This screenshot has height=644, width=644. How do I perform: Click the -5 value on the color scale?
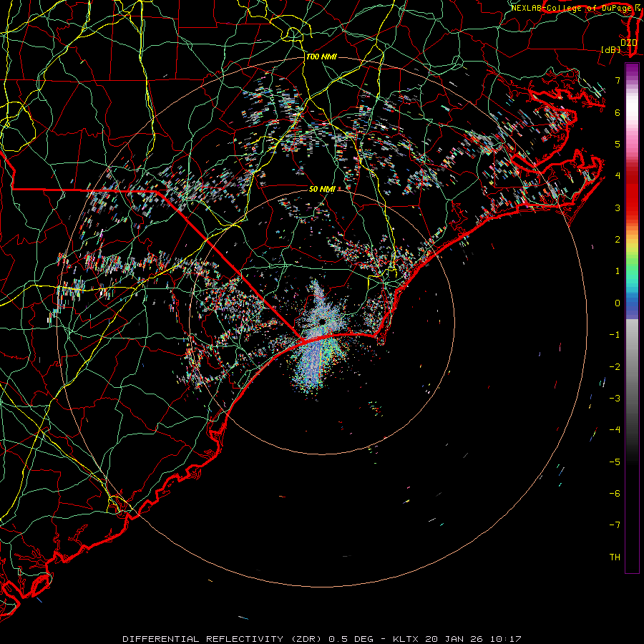tap(615, 462)
